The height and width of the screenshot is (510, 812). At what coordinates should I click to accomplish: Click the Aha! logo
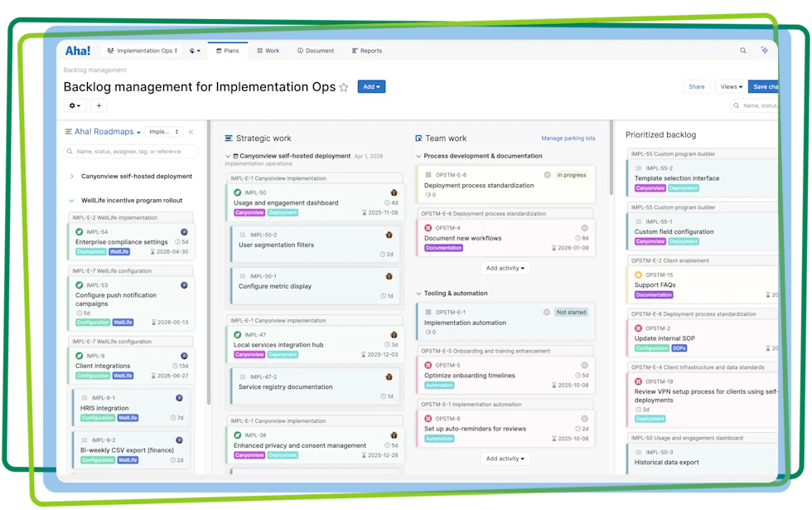pos(78,51)
